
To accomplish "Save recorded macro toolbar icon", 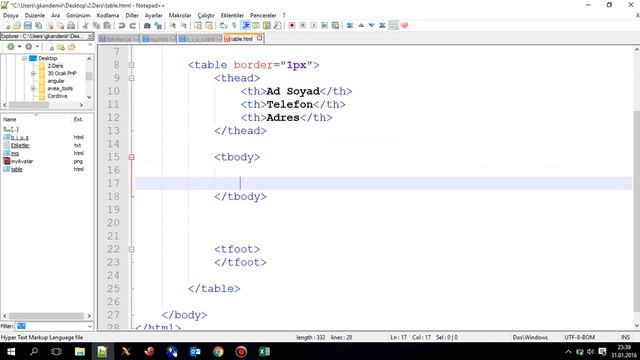I will [335, 26].
